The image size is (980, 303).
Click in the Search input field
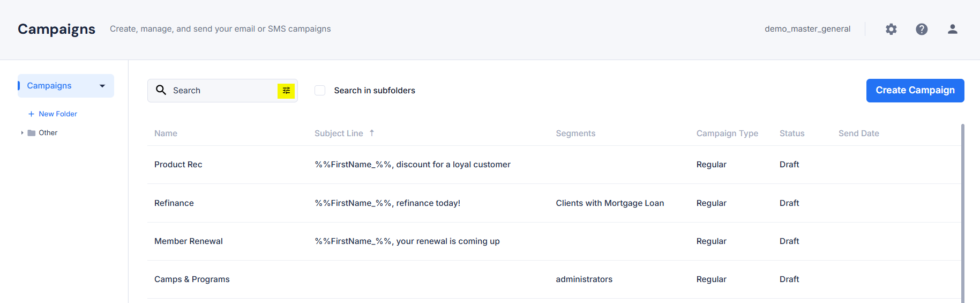tap(222, 91)
